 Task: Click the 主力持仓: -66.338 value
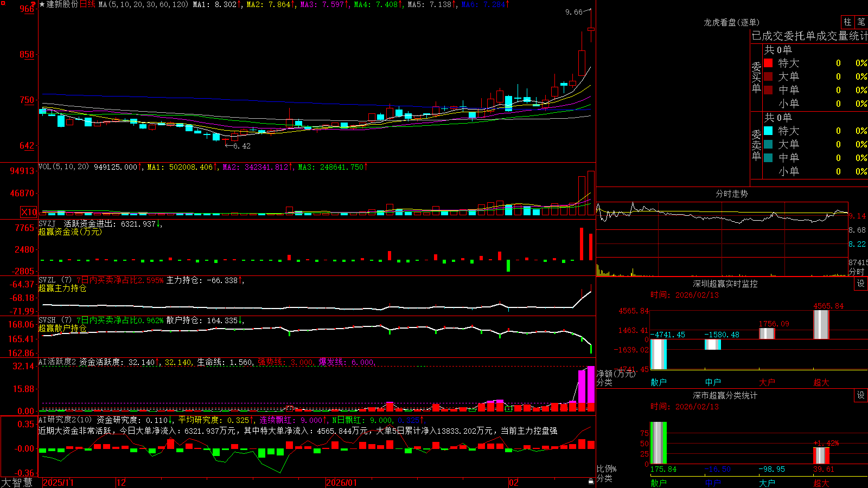205,280
